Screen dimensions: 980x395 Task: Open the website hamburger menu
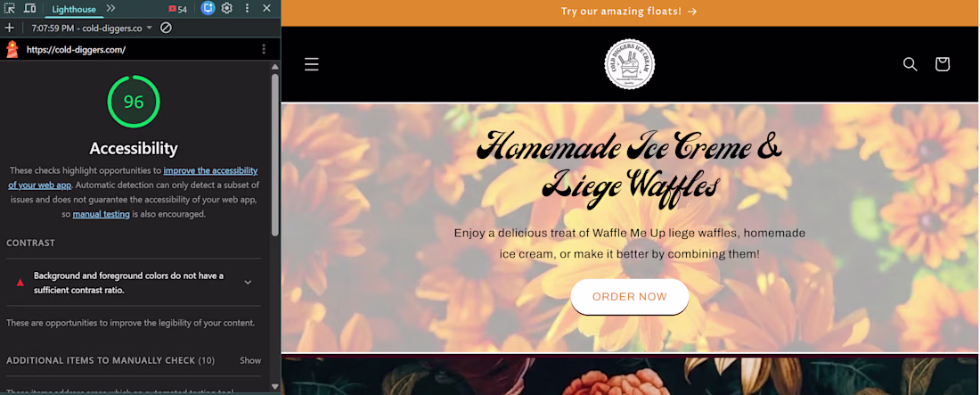pyautogui.click(x=311, y=64)
